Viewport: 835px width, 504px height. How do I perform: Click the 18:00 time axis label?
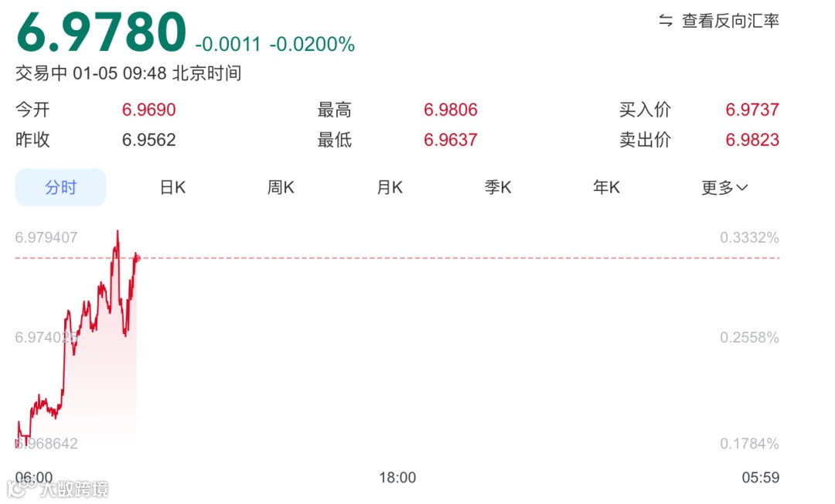coord(397,477)
